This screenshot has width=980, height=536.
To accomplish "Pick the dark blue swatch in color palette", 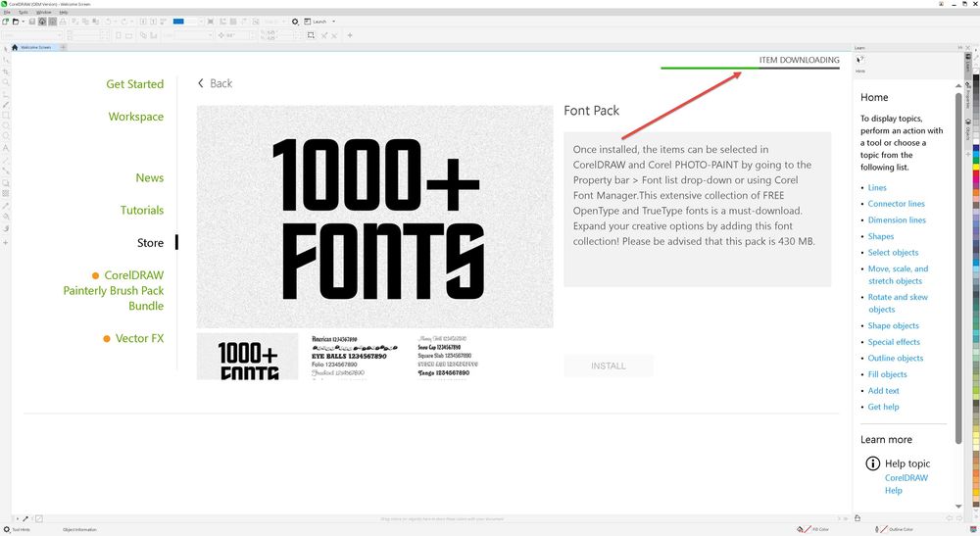I will (x=976, y=149).
